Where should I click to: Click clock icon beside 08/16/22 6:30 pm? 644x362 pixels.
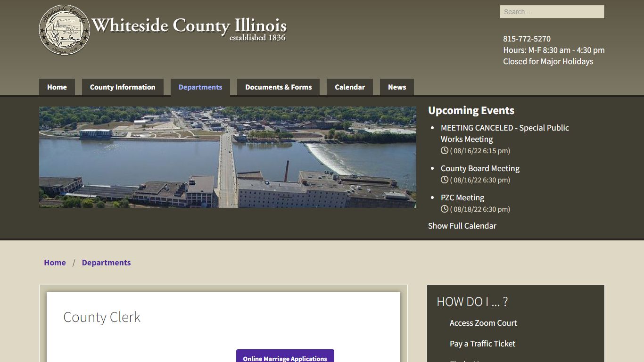[x=444, y=180]
